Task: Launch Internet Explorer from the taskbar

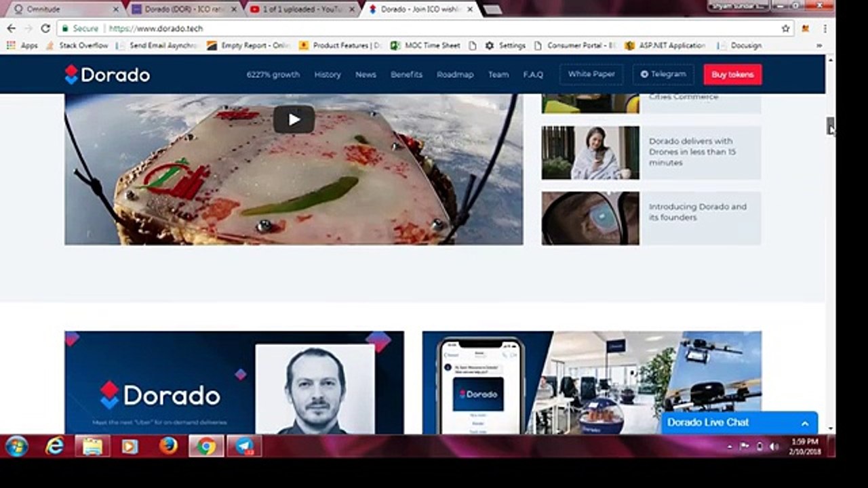Action: pos(55,446)
